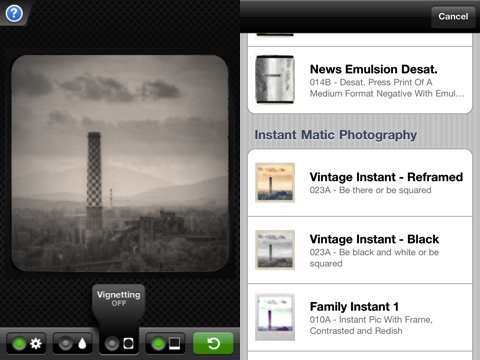Toggle the effects gear setting on/off
This screenshot has width=480, height=360.
click(26, 343)
